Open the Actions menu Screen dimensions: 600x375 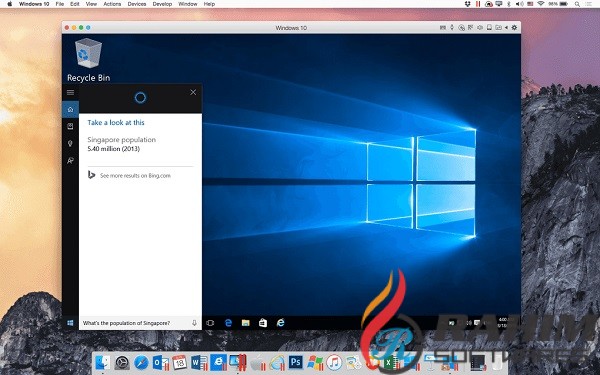(112, 4)
